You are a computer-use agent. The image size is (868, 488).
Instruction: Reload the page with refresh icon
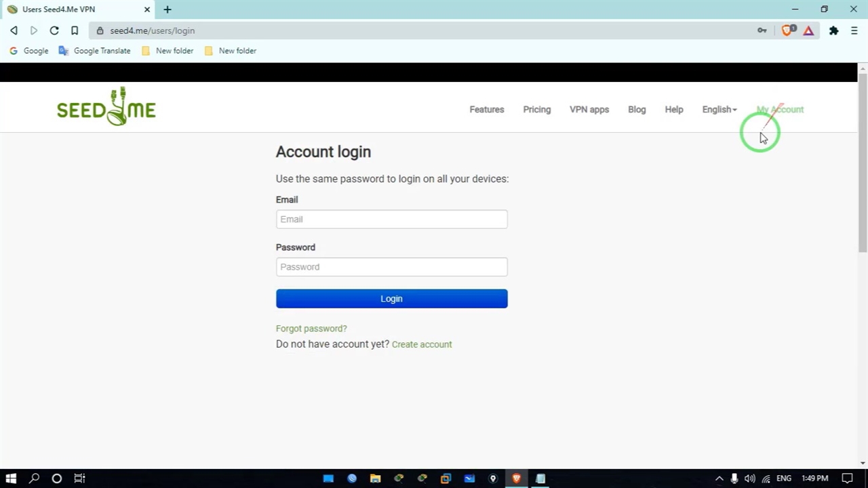point(54,30)
